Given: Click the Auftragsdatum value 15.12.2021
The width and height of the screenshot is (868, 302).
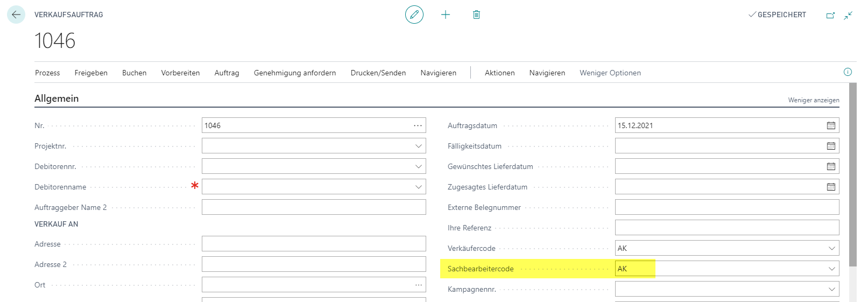Looking at the screenshot, I should (635, 125).
